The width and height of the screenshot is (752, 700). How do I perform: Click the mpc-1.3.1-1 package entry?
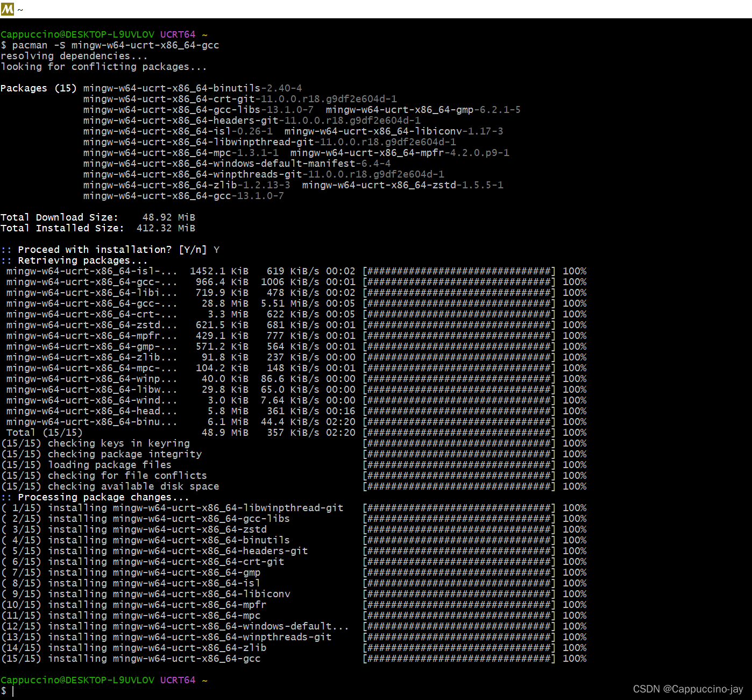[181, 153]
